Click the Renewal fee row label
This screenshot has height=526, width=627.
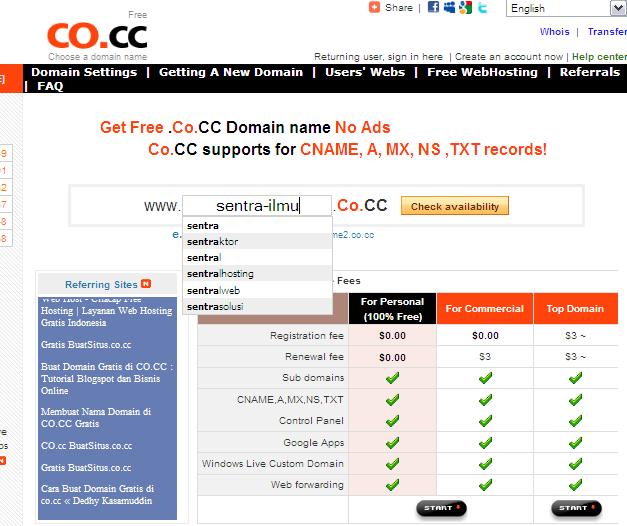(x=314, y=356)
